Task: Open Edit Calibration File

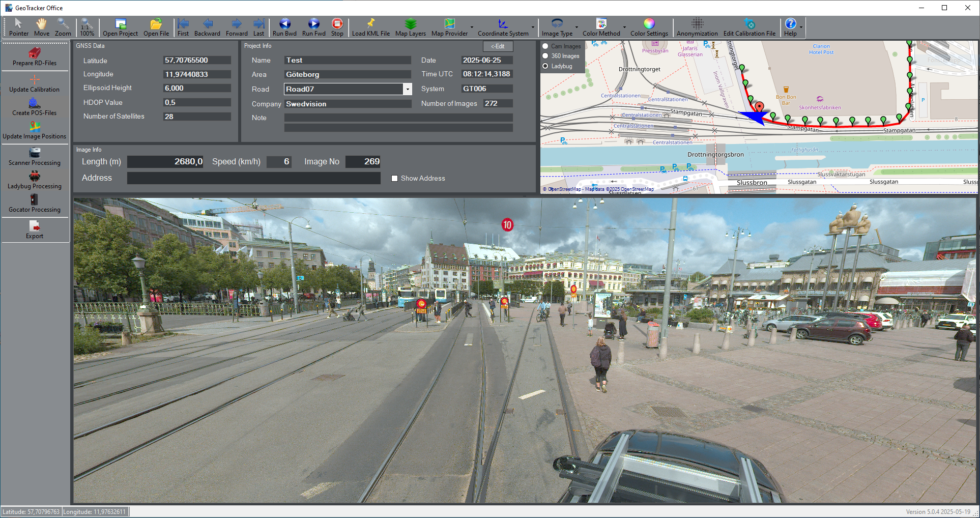Action: [x=750, y=24]
